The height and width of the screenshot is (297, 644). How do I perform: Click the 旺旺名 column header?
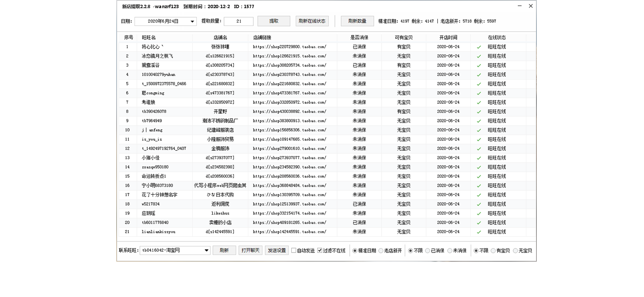[149, 37]
